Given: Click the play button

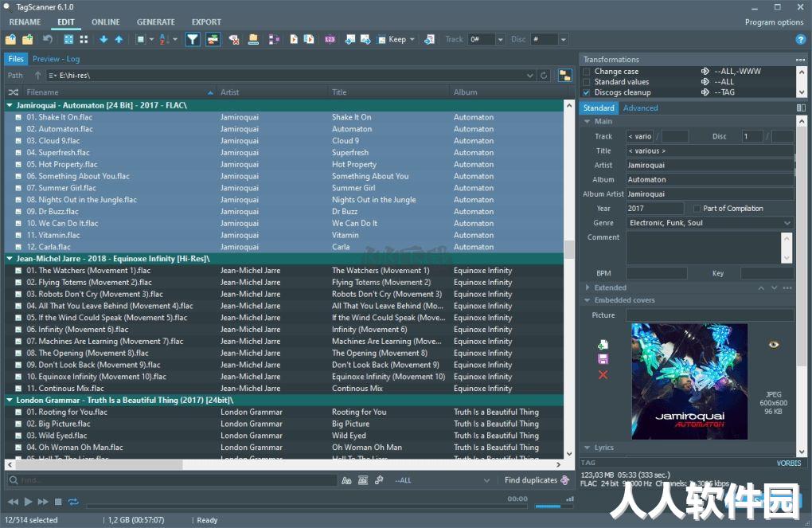Looking at the screenshot, I should [28, 502].
